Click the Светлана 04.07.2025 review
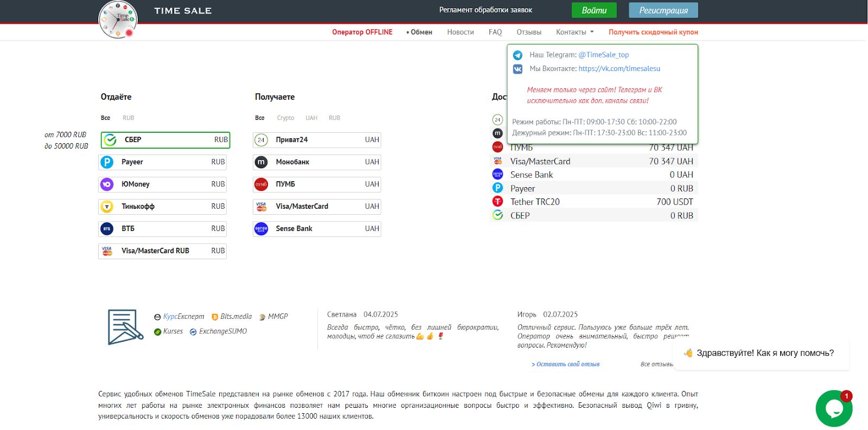 pyautogui.click(x=413, y=325)
